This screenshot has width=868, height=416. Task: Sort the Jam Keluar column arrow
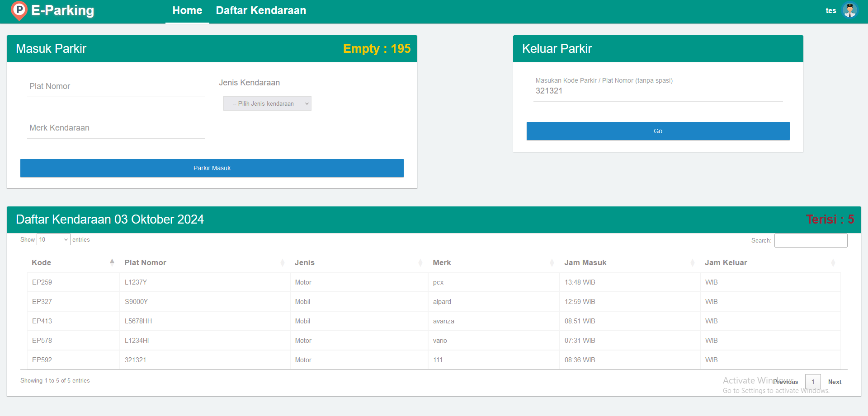834,262
